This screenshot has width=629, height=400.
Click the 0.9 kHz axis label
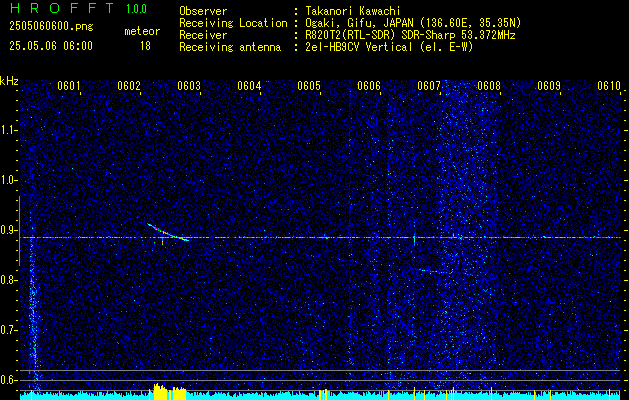8,230
